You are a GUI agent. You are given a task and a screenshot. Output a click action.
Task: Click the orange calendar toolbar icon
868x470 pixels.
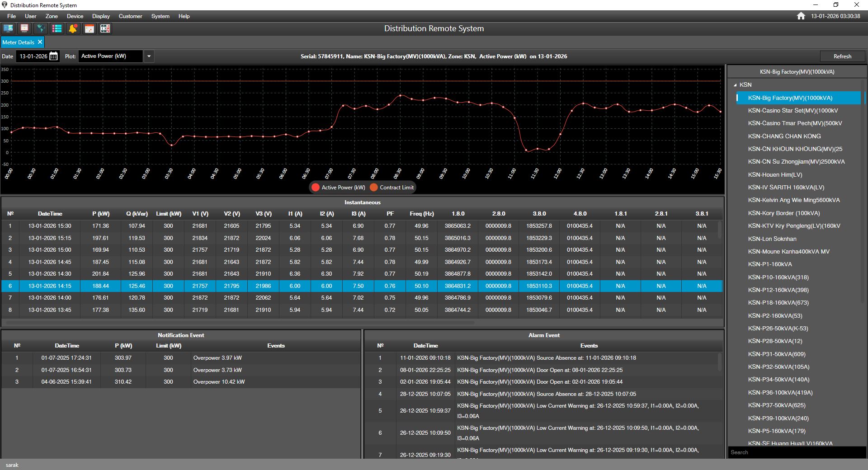[89, 28]
